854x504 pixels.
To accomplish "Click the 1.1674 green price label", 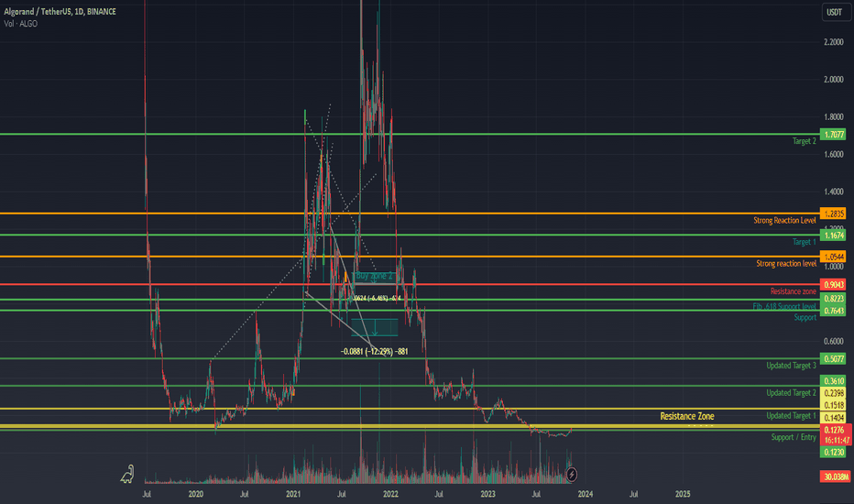I will coord(833,236).
